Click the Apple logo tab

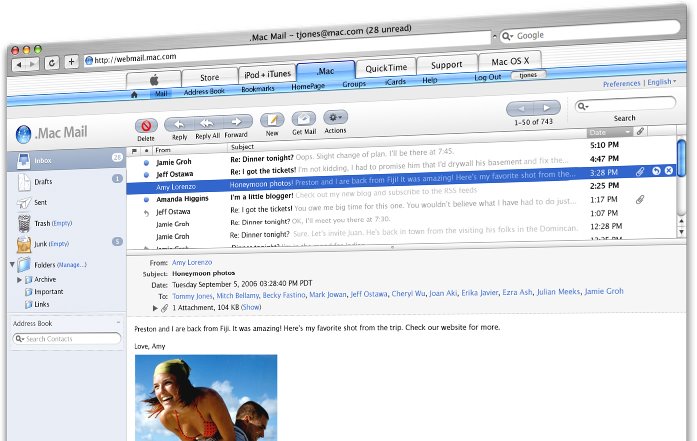pos(154,80)
